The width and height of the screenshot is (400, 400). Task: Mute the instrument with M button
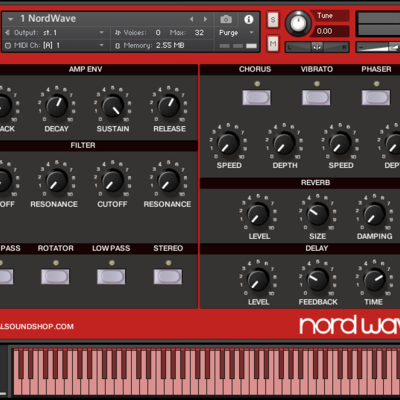point(273,44)
